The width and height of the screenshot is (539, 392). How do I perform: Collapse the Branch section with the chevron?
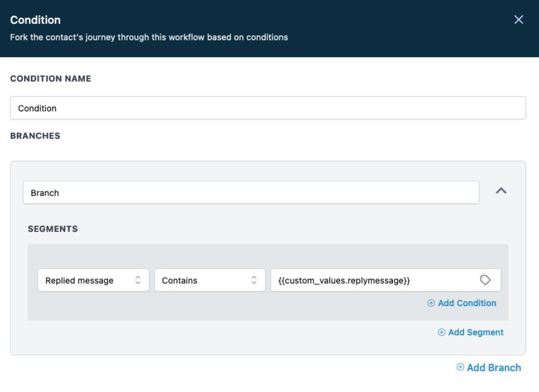(x=501, y=191)
